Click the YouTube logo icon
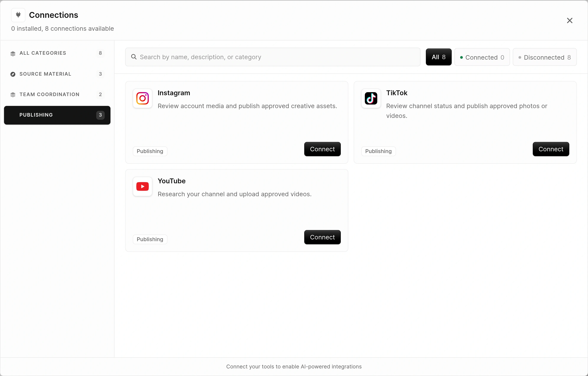588x376 pixels. pyautogui.click(x=143, y=187)
